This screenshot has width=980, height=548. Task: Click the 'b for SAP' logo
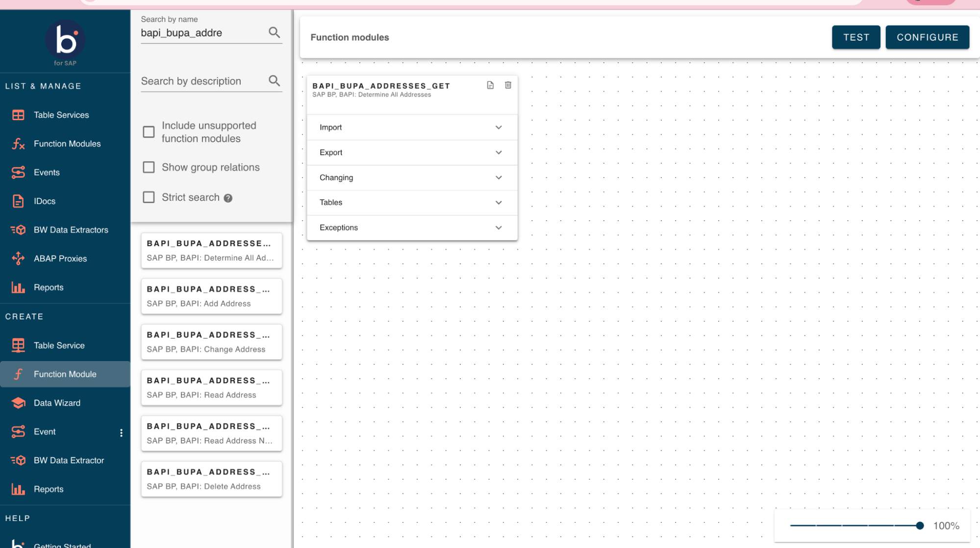point(65,43)
